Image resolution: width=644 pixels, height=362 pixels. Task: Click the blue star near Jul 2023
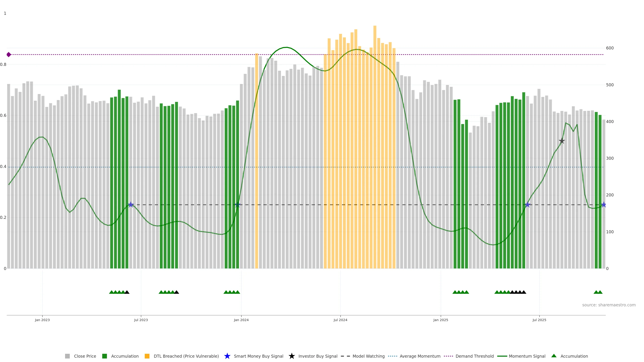(130, 205)
